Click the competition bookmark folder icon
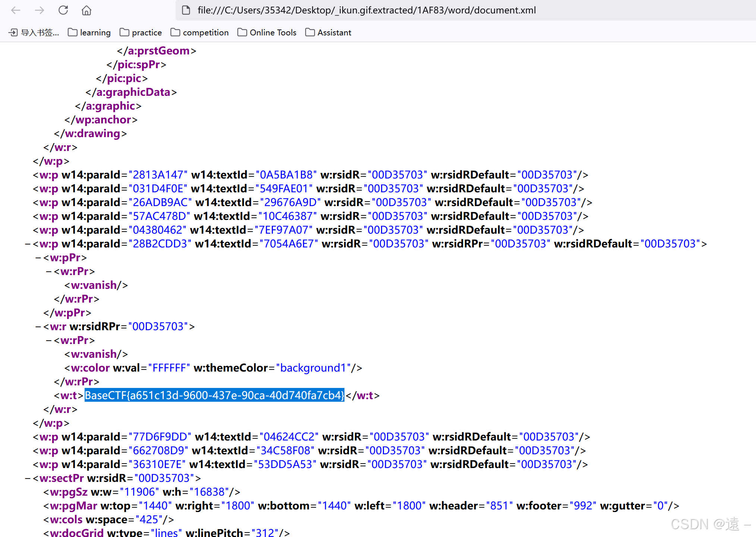Image resolution: width=756 pixels, height=537 pixels. tap(175, 32)
